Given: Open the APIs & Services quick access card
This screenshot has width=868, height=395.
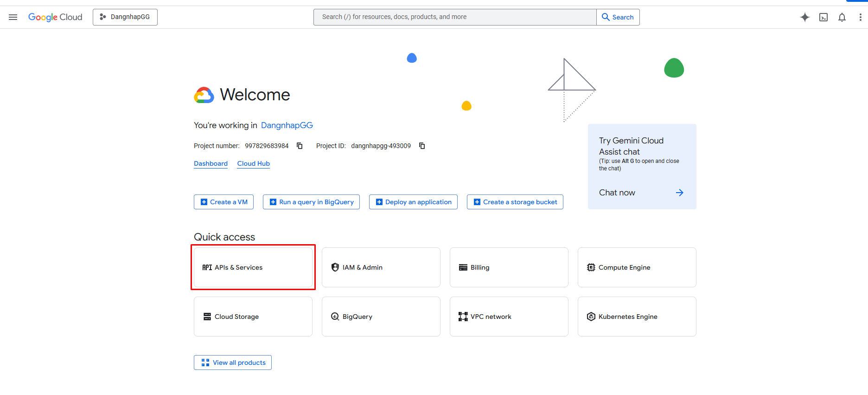Looking at the screenshot, I should pyautogui.click(x=253, y=267).
